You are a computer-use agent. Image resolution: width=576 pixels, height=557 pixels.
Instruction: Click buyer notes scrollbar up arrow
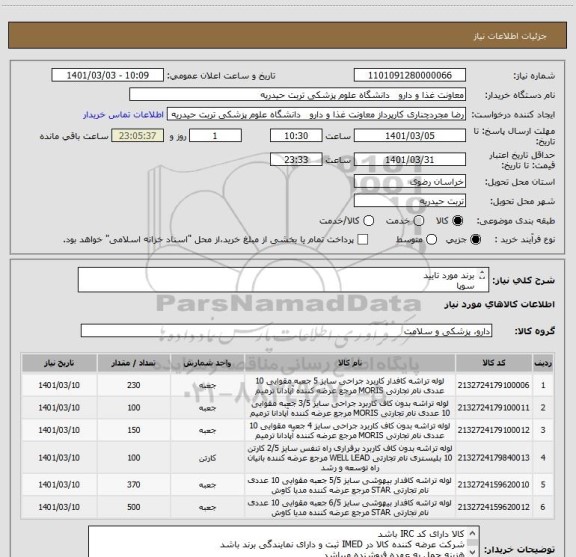[x=473, y=533]
